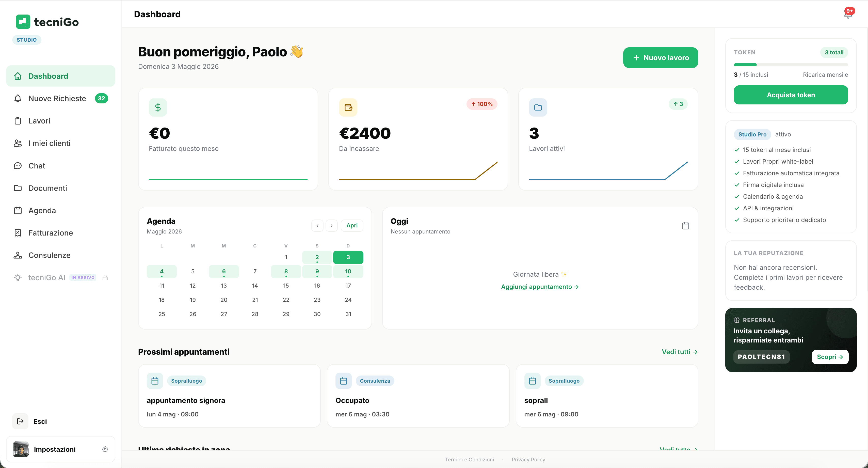Select day 15 in the calendar
Viewport: 868px width, 468px height.
click(x=286, y=286)
